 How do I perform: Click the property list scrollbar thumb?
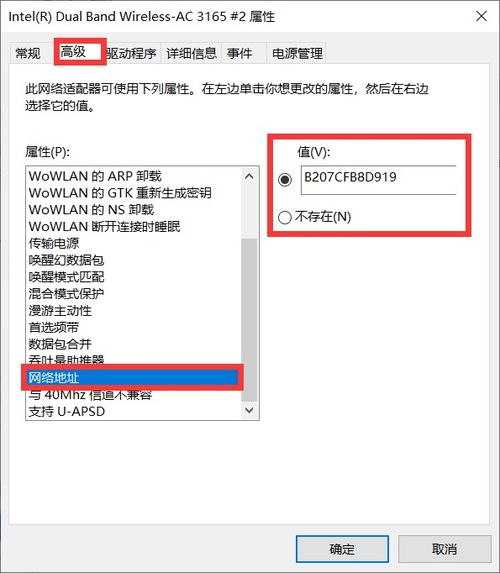[x=249, y=320]
